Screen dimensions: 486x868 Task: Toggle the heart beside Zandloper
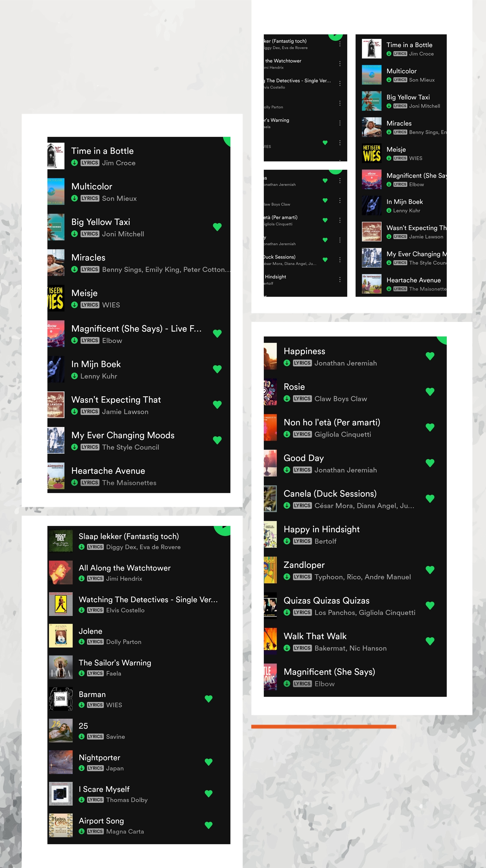[x=430, y=570]
